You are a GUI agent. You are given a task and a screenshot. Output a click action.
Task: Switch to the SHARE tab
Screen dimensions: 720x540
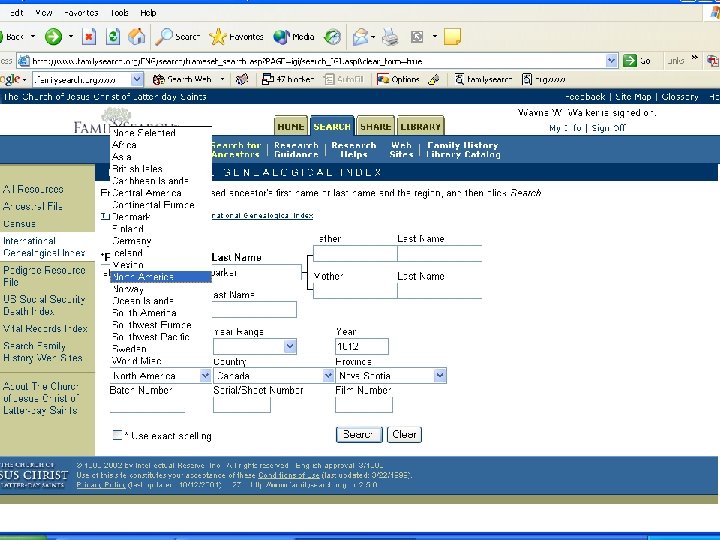pos(376,126)
